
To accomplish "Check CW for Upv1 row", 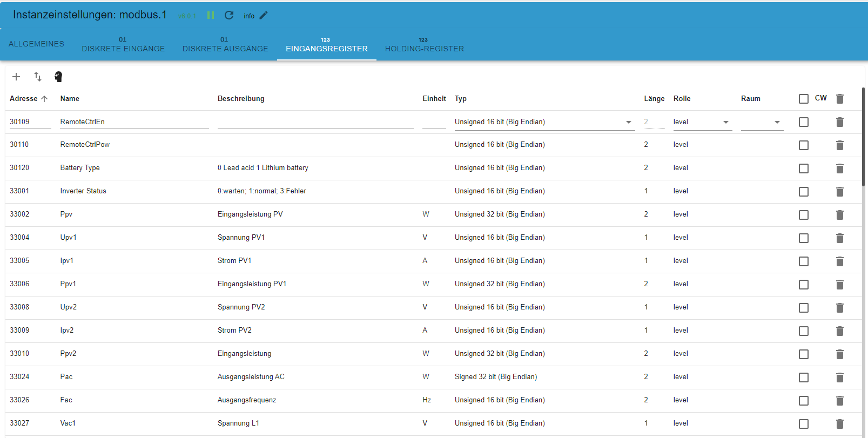I will point(804,238).
